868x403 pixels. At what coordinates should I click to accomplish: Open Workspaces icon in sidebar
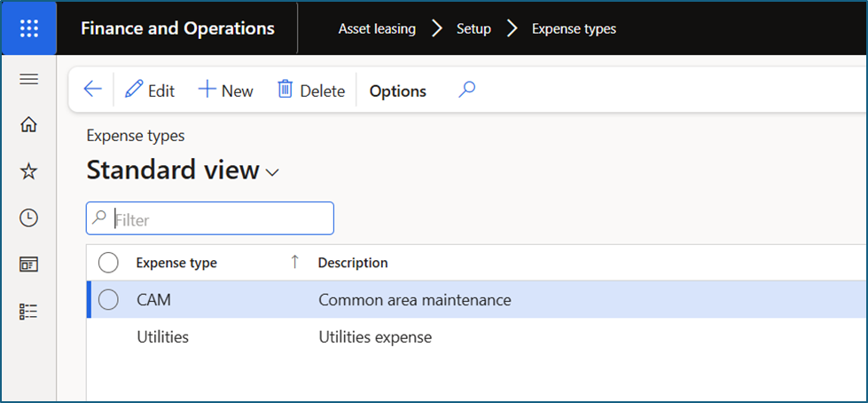[x=28, y=265]
